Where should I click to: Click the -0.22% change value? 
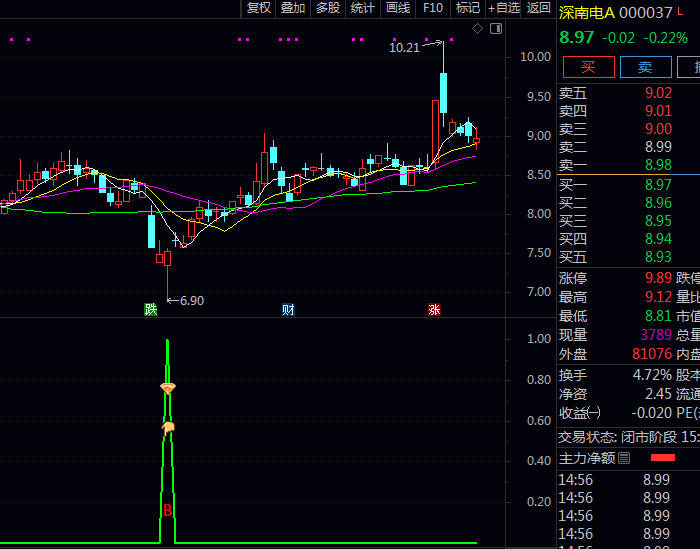click(x=666, y=38)
